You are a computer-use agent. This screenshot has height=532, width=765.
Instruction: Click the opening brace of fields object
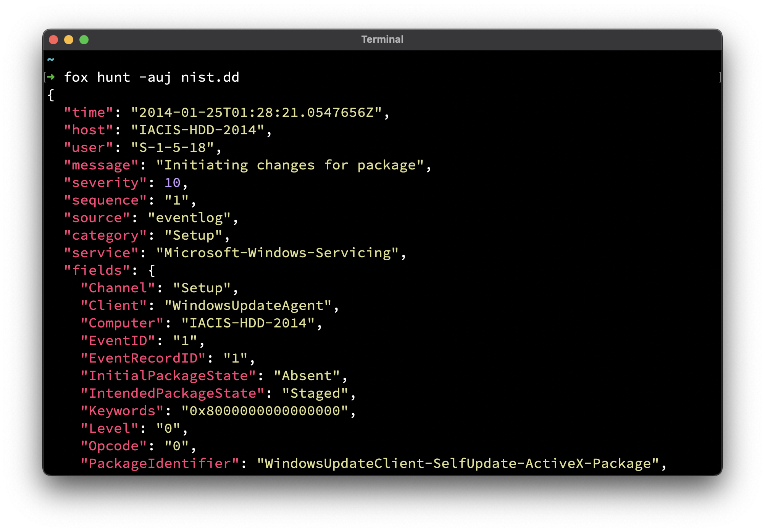tap(152, 271)
